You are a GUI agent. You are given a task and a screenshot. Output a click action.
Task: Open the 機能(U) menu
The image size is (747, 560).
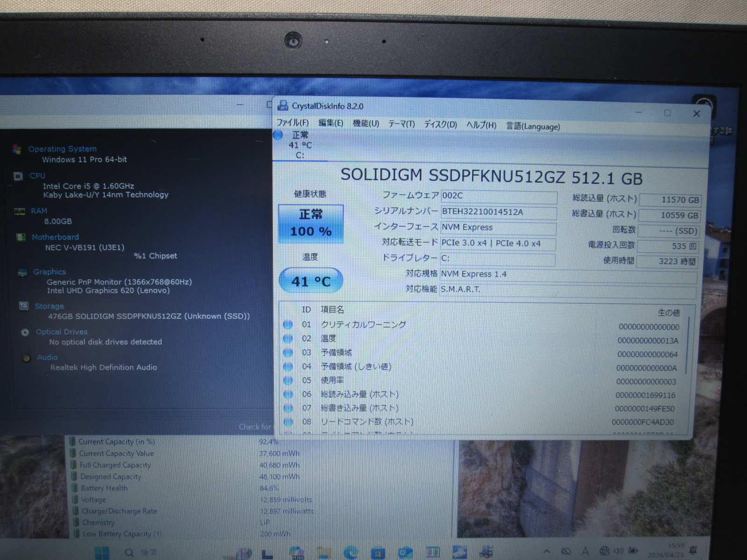coord(366,123)
